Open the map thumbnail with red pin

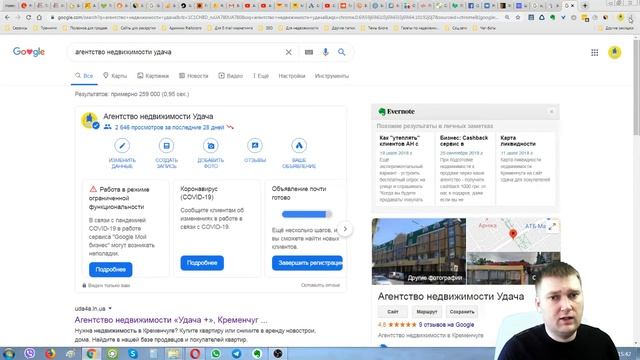click(513, 235)
